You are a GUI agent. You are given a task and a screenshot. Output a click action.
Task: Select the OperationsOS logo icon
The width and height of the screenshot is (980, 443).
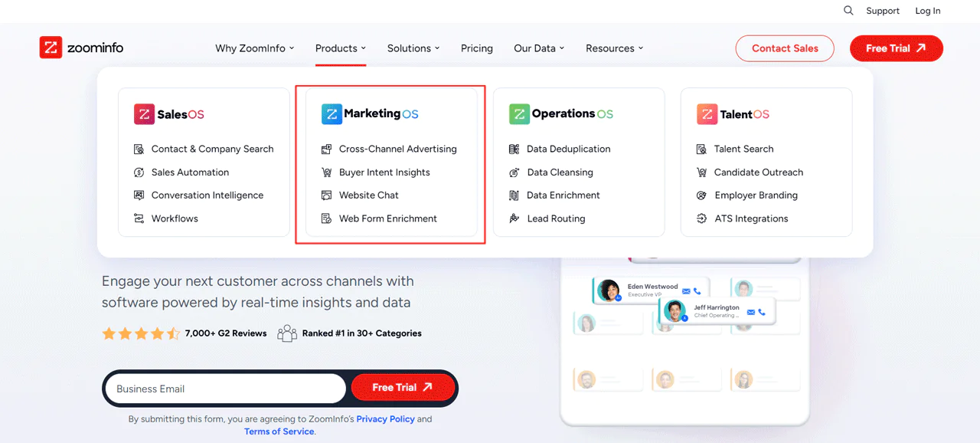click(519, 113)
